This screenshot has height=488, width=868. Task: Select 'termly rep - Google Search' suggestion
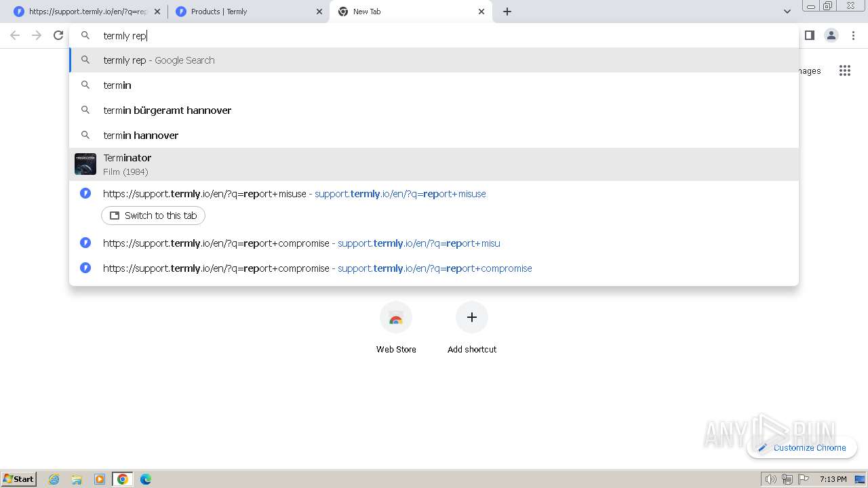tap(434, 60)
